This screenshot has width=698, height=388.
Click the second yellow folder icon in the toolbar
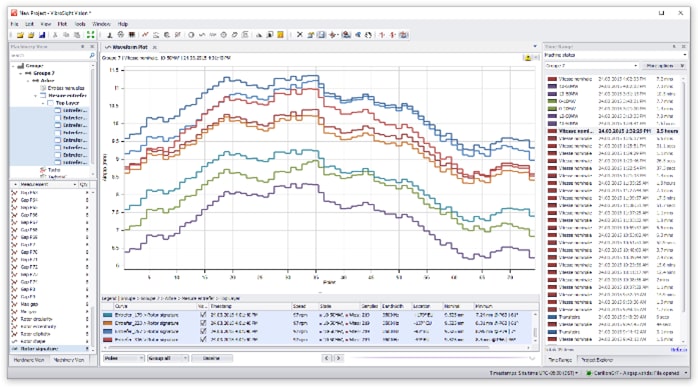point(31,35)
